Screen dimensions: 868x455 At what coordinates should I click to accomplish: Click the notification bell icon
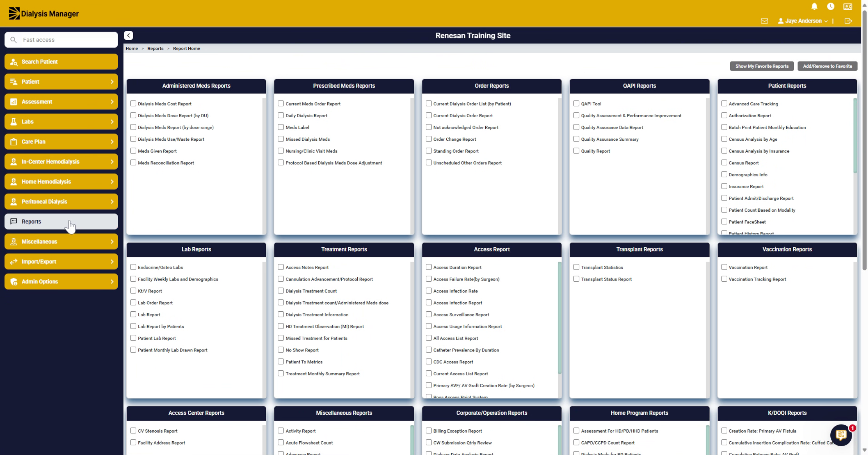(x=814, y=7)
